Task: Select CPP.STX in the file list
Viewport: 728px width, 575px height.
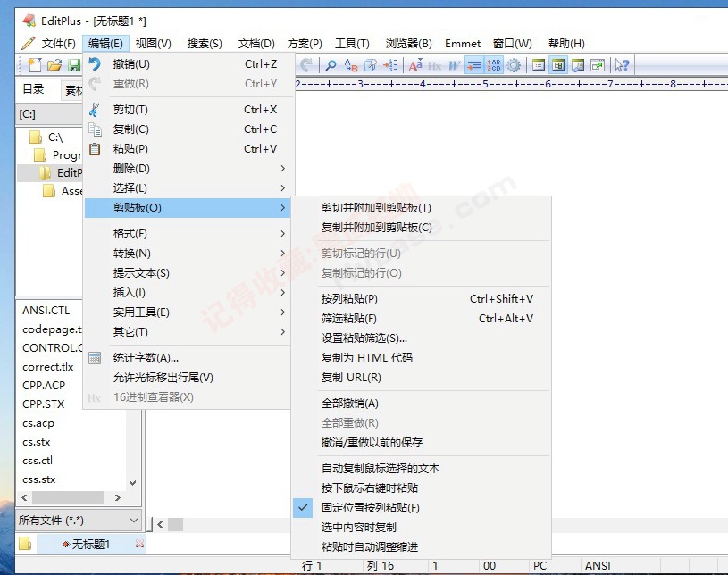Action: coord(44,404)
